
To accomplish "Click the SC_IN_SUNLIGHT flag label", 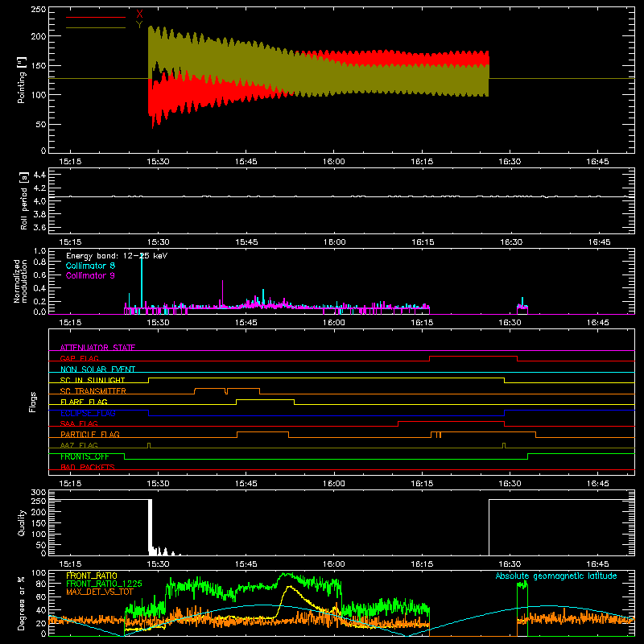I will 93,380.
